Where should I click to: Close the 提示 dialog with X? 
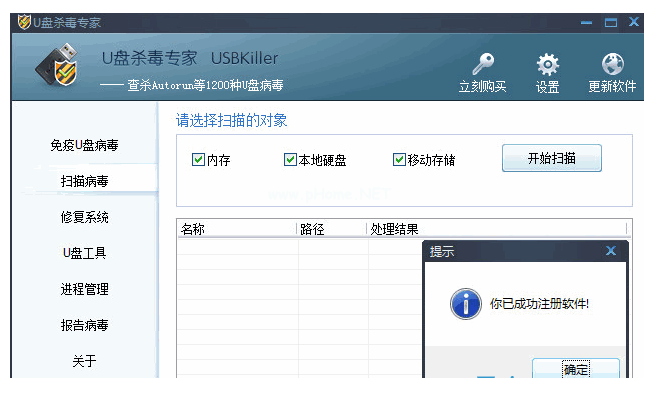pos(610,252)
